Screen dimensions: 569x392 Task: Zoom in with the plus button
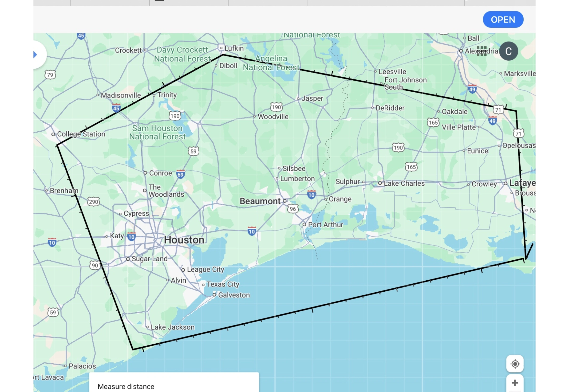[515, 383]
